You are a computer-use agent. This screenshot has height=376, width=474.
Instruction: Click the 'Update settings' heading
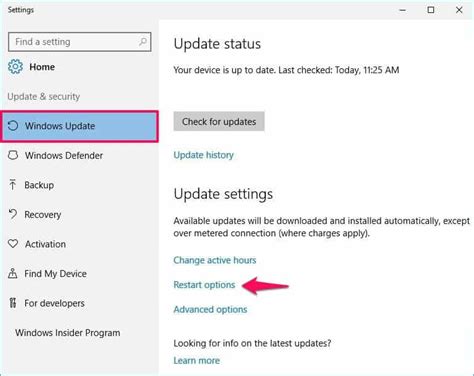coord(223,194)
